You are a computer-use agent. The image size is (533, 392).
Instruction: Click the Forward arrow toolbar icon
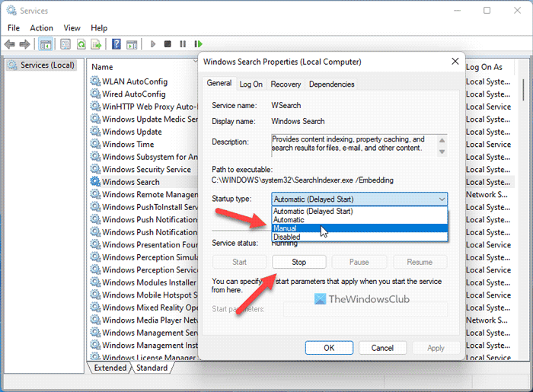24,44
